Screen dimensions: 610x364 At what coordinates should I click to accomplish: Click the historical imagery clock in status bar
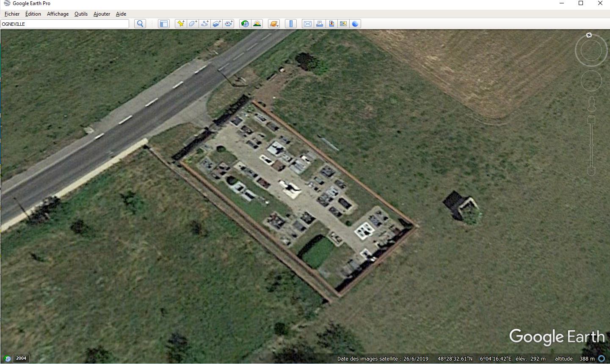(8, 359)
